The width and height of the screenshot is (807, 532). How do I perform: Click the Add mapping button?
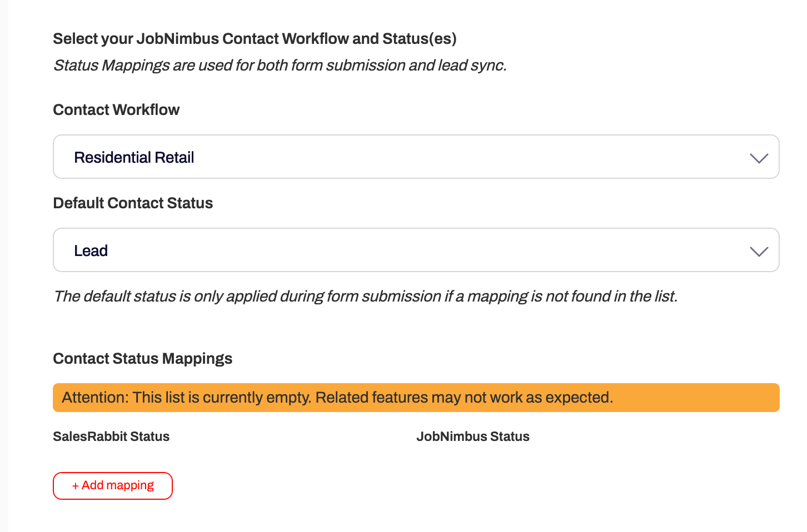(x=113, y=486)
